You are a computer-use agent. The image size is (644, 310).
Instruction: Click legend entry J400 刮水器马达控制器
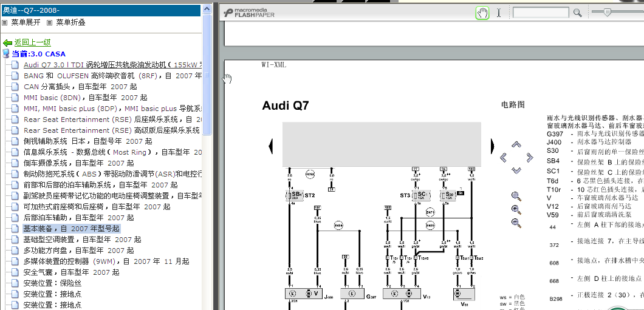(589, 142)
